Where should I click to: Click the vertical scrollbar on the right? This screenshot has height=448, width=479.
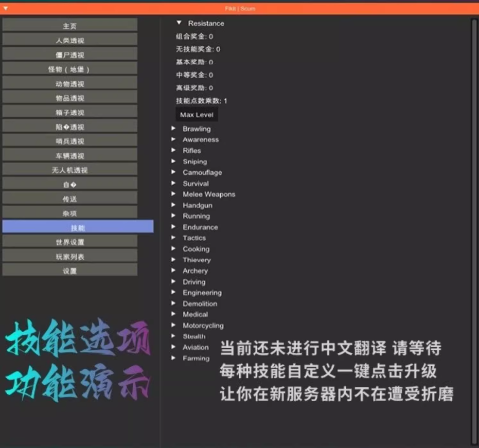(474, 231)
